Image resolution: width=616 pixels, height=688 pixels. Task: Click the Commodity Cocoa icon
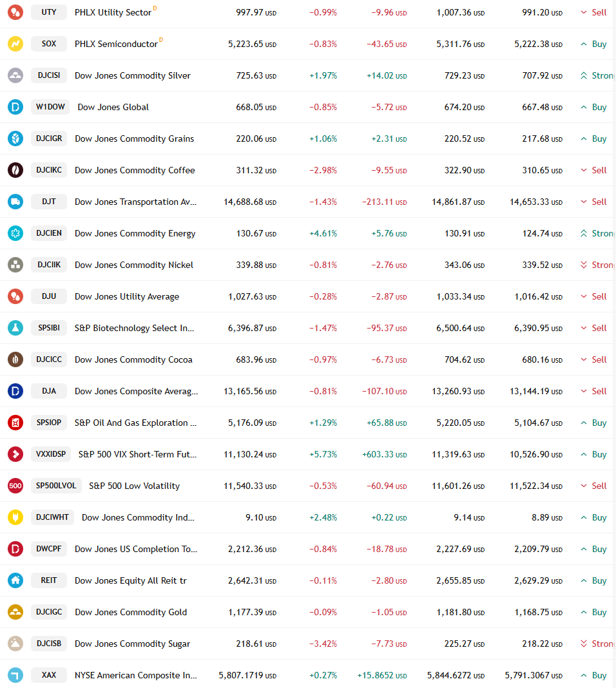click(x=15, y=360)
